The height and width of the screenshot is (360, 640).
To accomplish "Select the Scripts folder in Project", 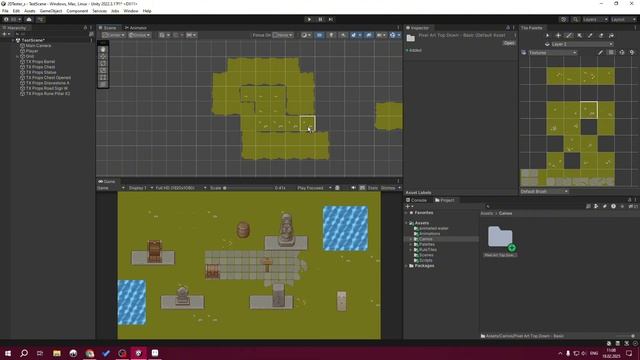I will coord(426,260).
